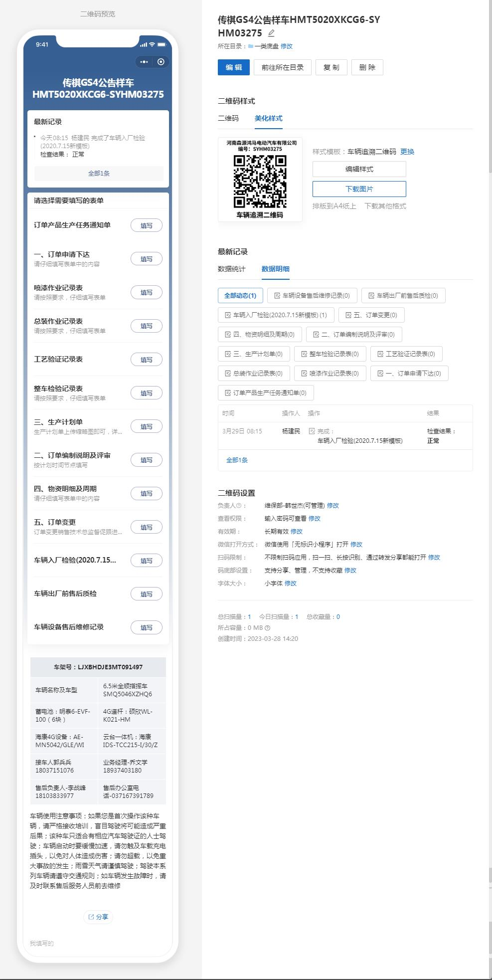Click the help icon next to 负责人

tap(238, 506)
